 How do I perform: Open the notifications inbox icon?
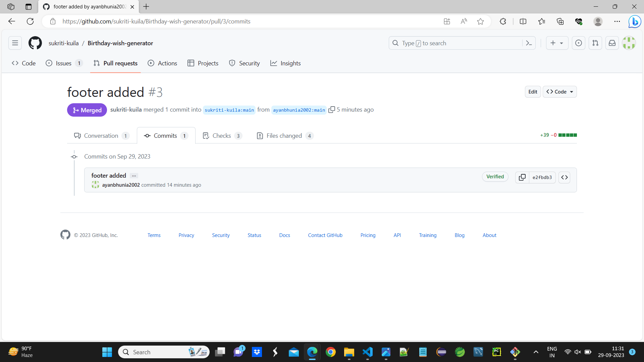tap(612, 43)
